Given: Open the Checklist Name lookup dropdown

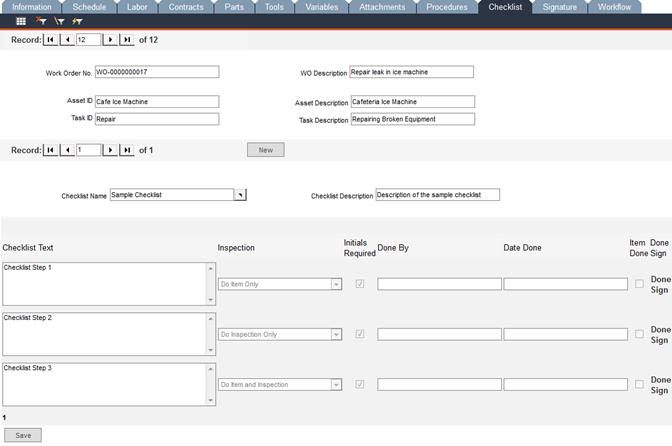Looking at the screenshot, I should click(x=240, y=195).
